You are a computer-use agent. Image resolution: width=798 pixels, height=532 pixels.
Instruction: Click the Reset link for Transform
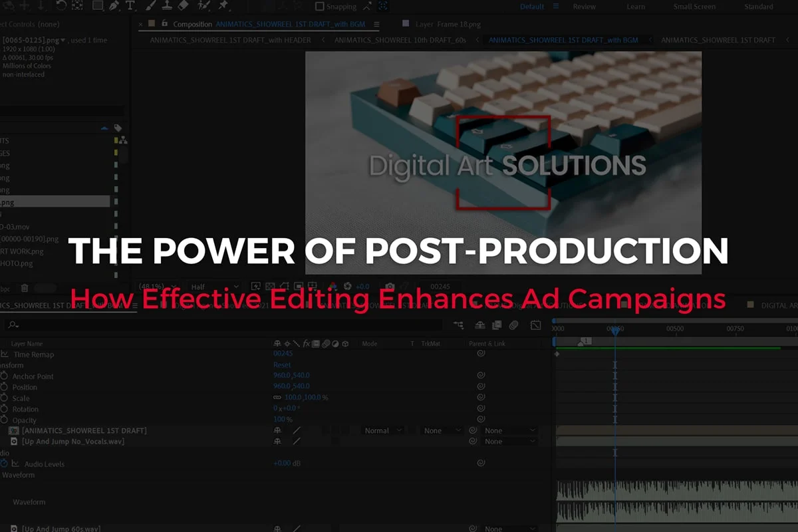282,365
